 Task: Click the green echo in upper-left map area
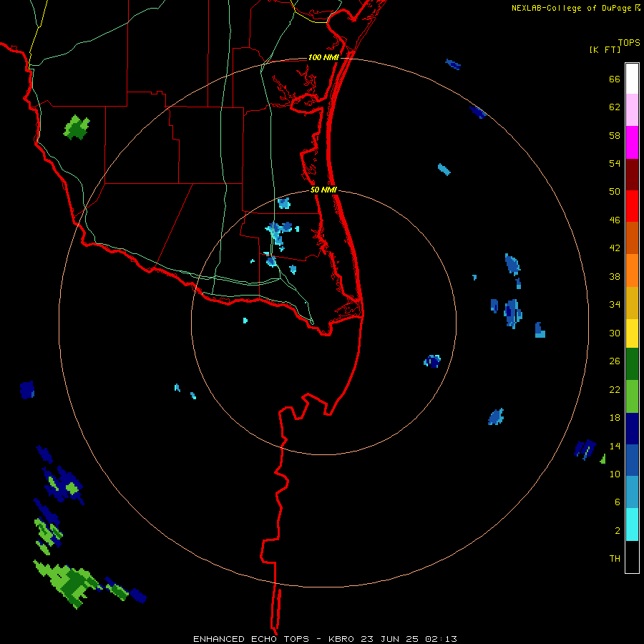coord(77,127)
